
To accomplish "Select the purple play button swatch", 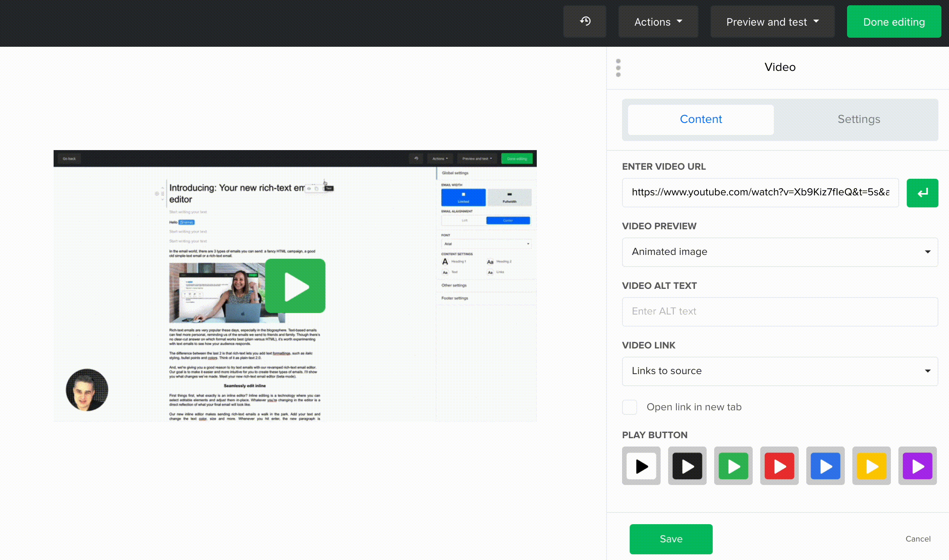I will click(x=917, y=466).
